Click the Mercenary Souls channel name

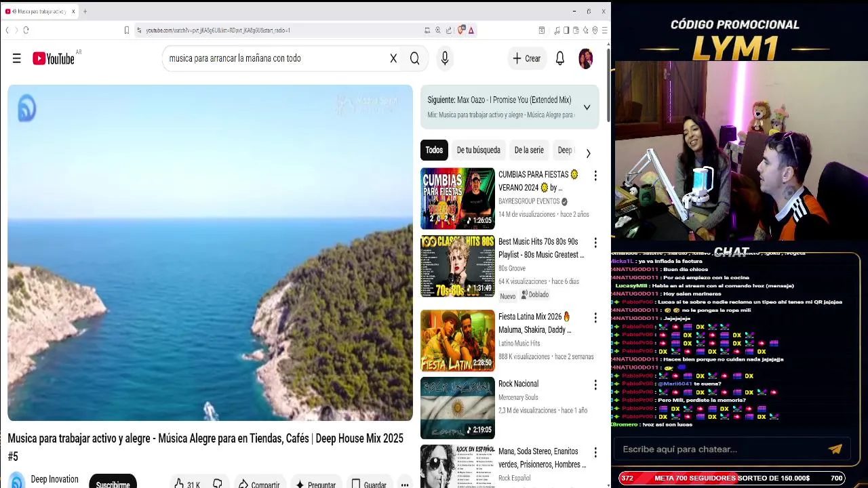point(518,397)
